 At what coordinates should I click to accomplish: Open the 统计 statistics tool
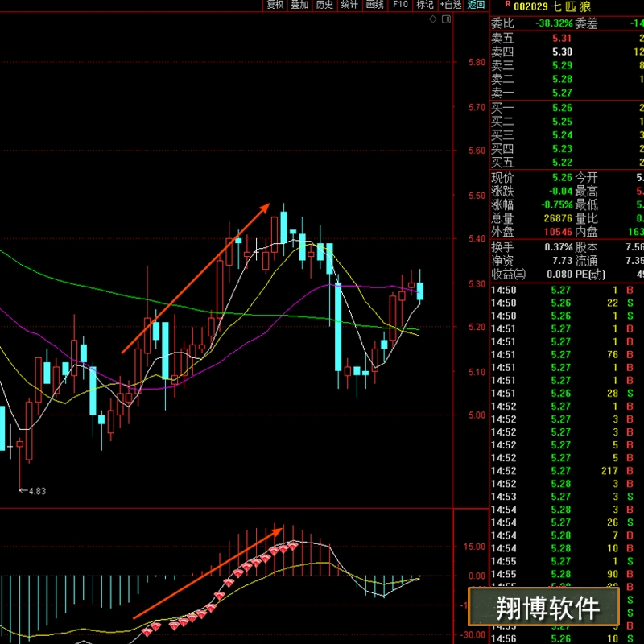point(349,5)
